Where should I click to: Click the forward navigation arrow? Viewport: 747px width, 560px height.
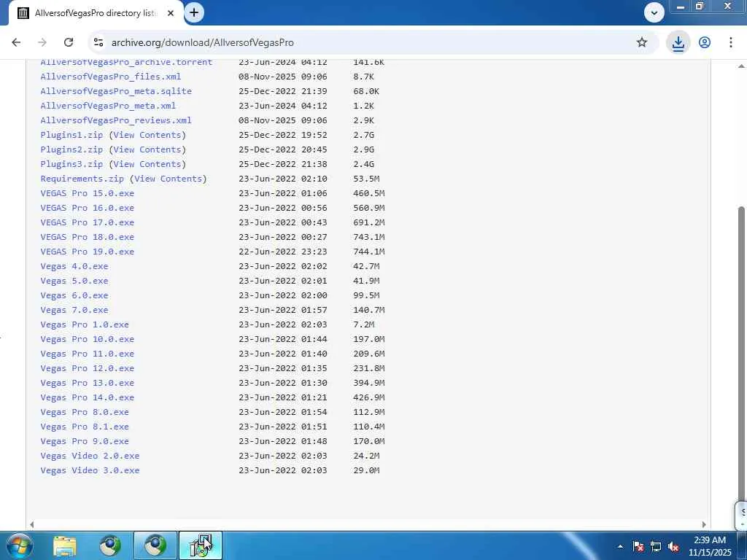pyautogui.click(x=42, y=42)
